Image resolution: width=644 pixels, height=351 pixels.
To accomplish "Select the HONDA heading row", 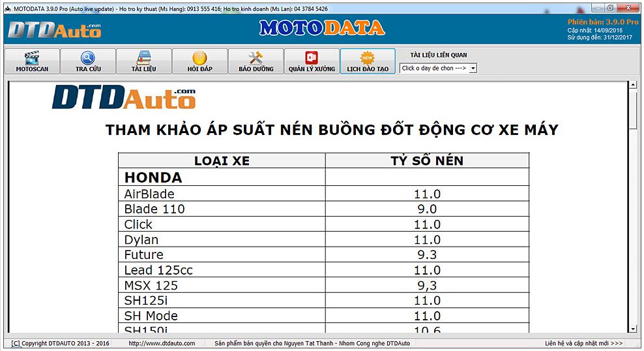I will (324, 177).
